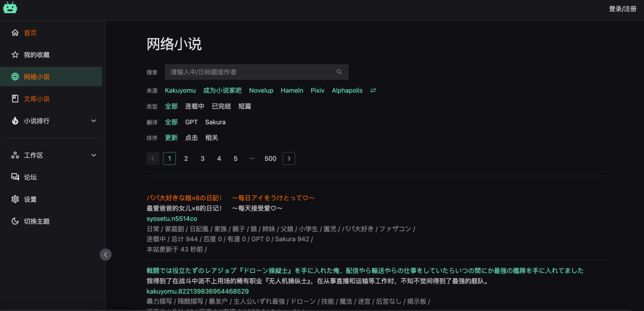Select 全部 in the 翻译 row
This screenshot has height=311, width=644.
pos(171,122)
